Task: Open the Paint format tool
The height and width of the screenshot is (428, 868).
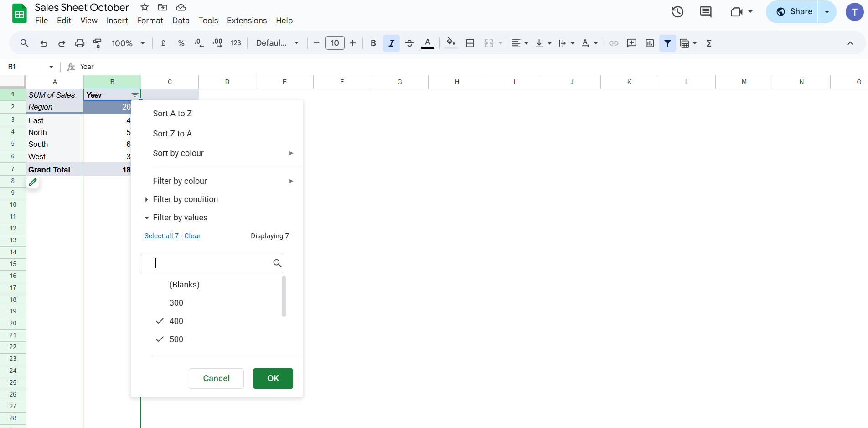Action: pos(97,43)
